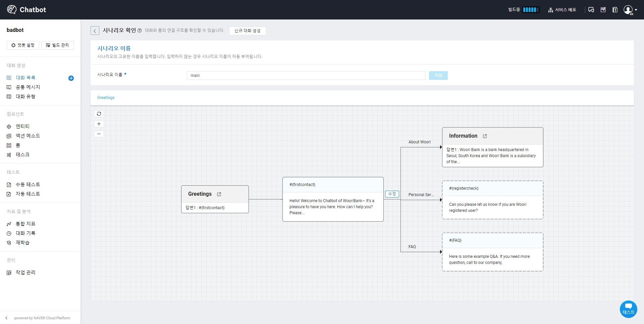Open the 테스트 chat test button
Viewport: 644px width, 324px height.
[629, 309]
